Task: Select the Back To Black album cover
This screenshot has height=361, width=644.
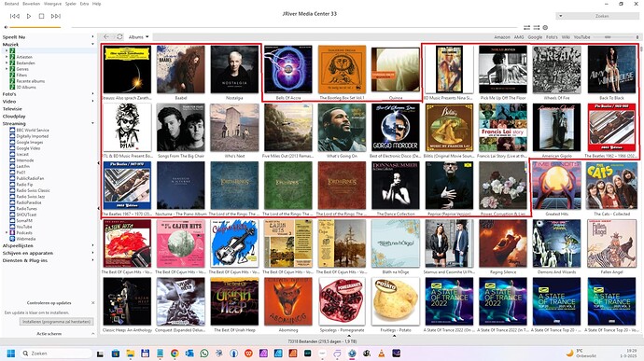Action: click(611, 69)
